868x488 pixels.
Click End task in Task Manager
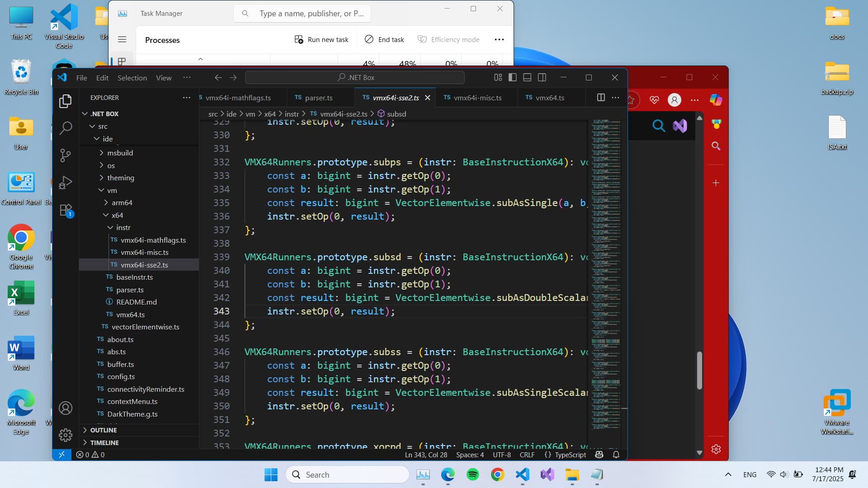[384, 39]
